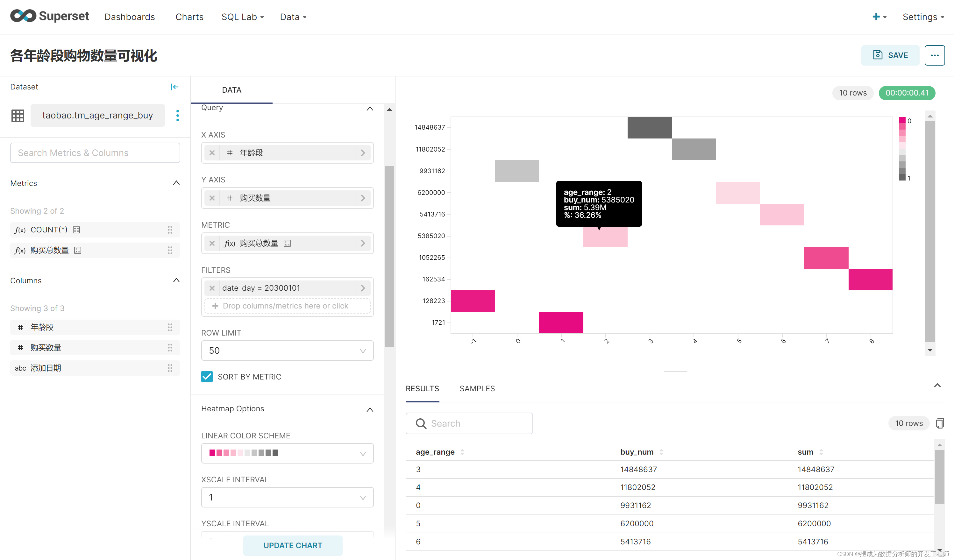Click Search Metrics & Columns field

(x=95, y=153)
